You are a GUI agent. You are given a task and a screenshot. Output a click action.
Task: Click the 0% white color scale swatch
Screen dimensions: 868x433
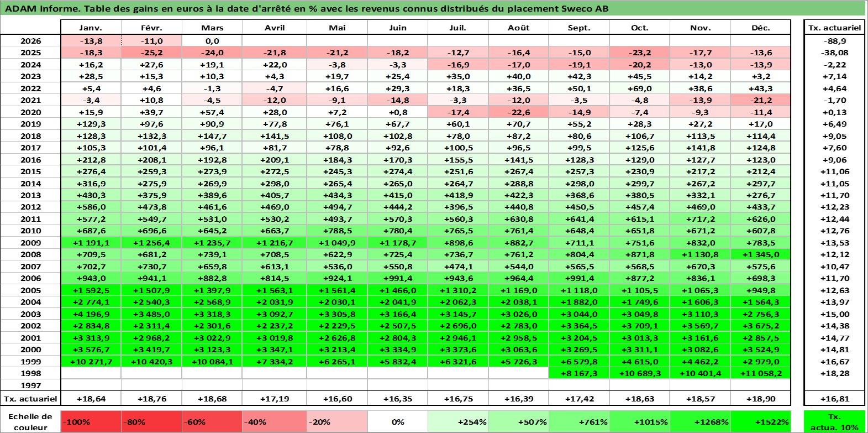398,421
